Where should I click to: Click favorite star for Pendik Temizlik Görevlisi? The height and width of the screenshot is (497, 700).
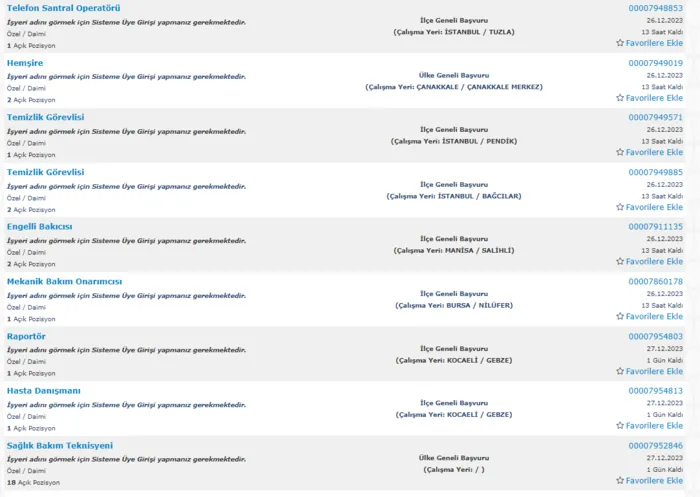click(x=620, y=152)
